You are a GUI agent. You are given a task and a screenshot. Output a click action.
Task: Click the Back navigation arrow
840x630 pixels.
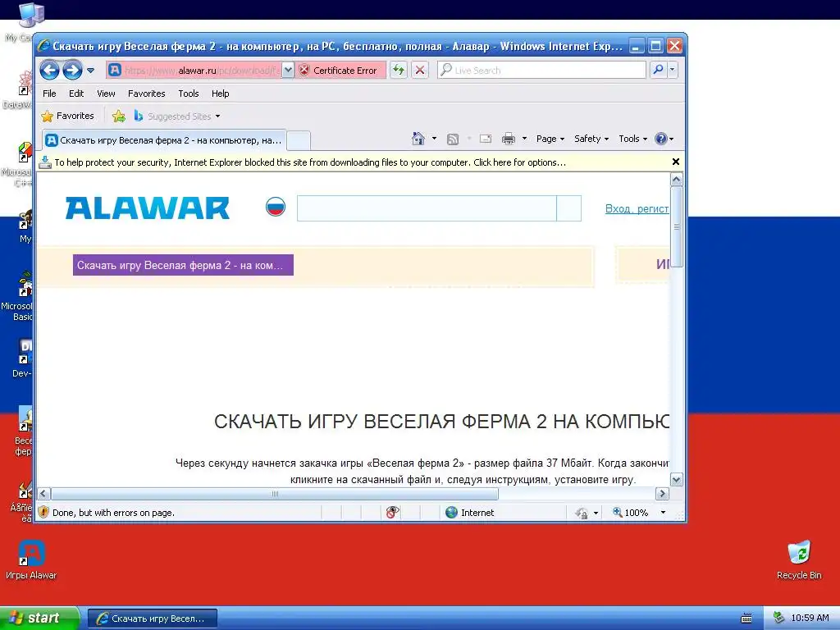49,71
